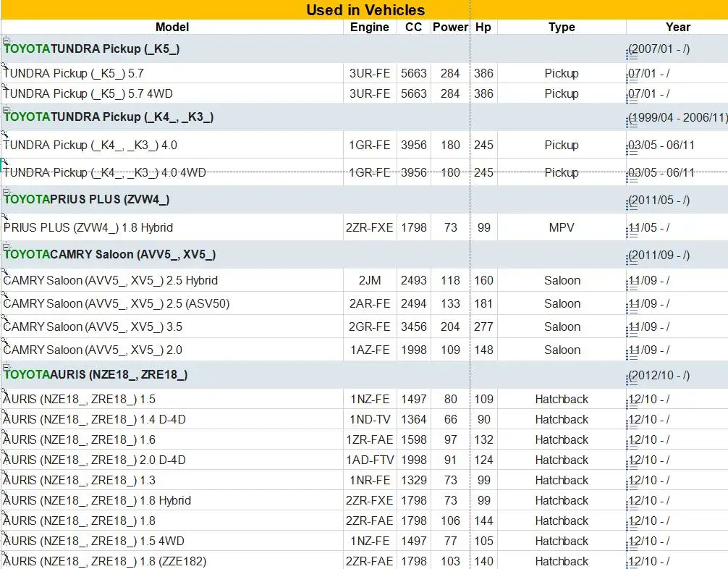The height and width of the screenshot is (569, 728).
Task: Click the yellow Used in Vehicles title bar
Action: [365, 9]
